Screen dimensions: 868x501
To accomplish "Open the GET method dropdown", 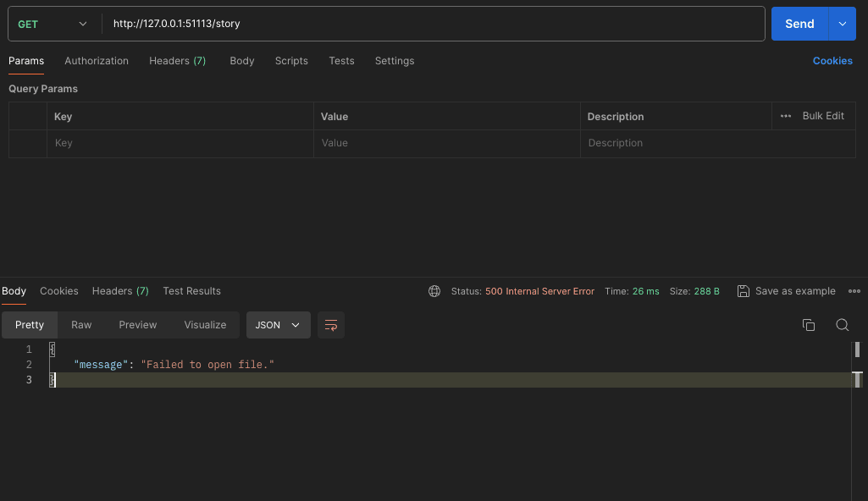I will (53, 24).
